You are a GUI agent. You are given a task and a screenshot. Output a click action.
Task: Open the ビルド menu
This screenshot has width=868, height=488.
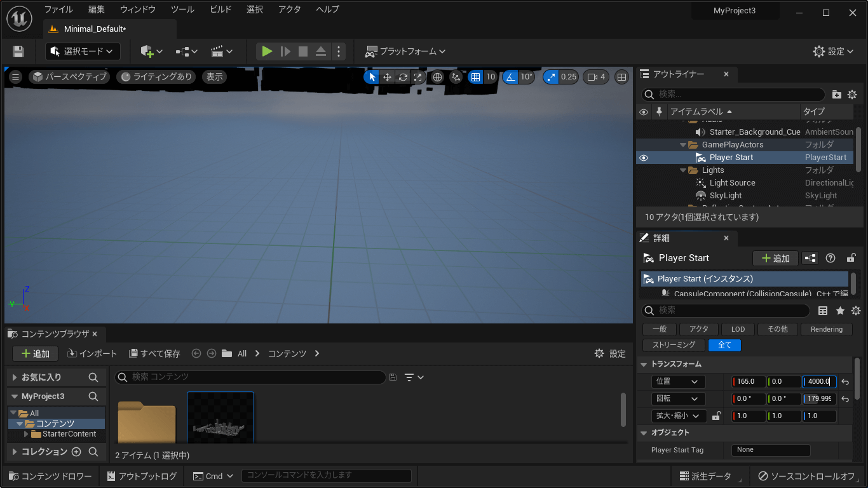click(x=220, y=10)
